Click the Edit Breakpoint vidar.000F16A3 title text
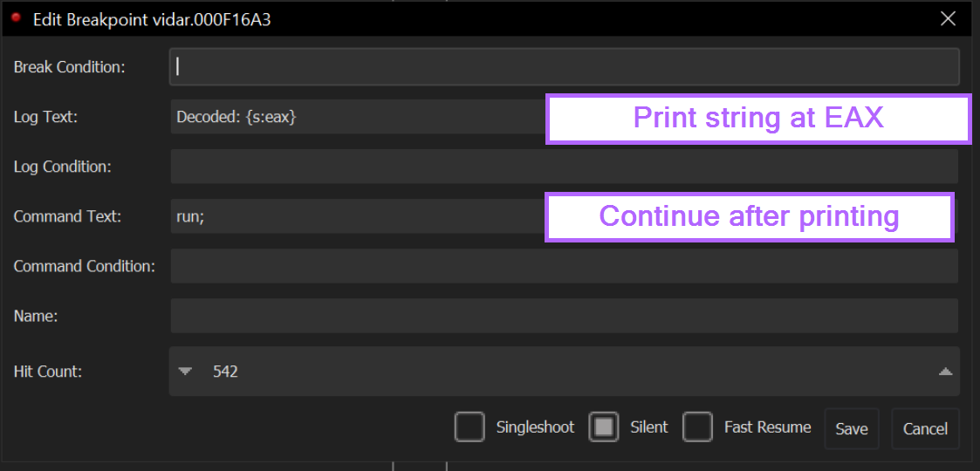 click(152, 20)
